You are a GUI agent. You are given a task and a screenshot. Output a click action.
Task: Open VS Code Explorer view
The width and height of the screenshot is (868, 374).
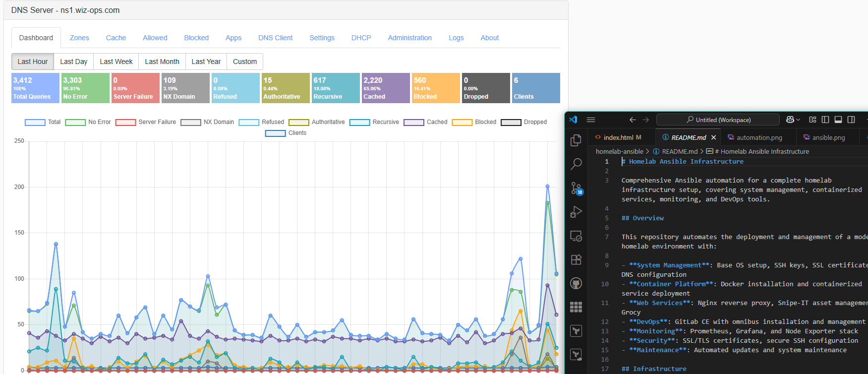(576, 140)
